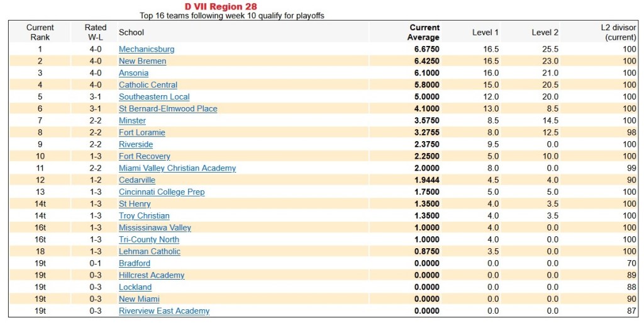The height and width of the screenshot is (325, 644).
Task: Open the Riverside team page
Action: pyautogui.click(x=136, y=144)
